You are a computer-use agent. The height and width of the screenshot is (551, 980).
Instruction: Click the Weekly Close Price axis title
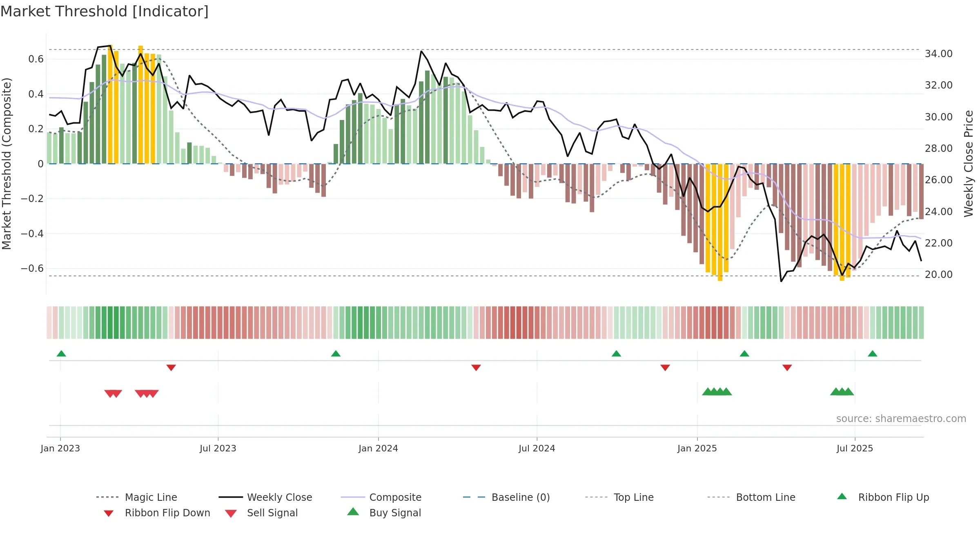969,163
